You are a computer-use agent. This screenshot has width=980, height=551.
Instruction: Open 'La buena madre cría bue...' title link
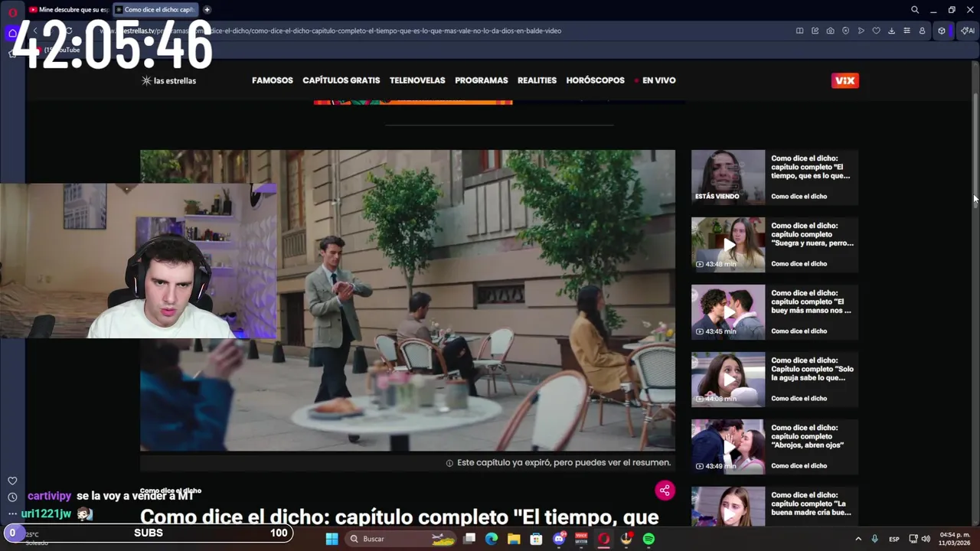point(812,504)
